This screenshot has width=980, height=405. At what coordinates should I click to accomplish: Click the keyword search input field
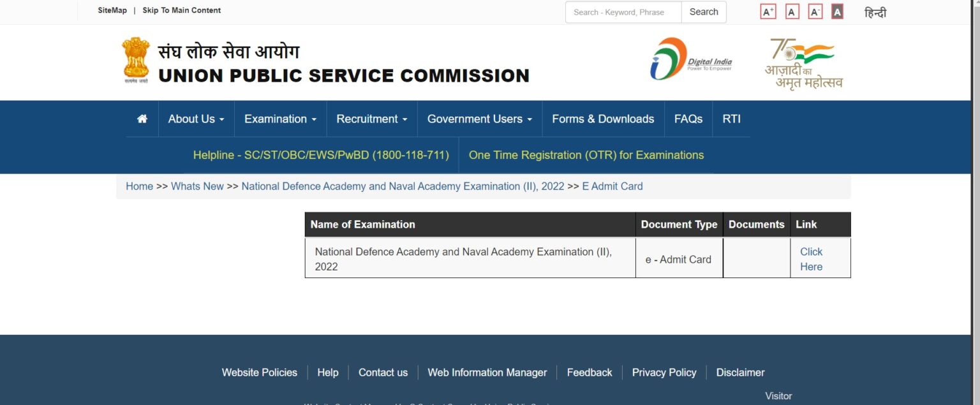623,12
